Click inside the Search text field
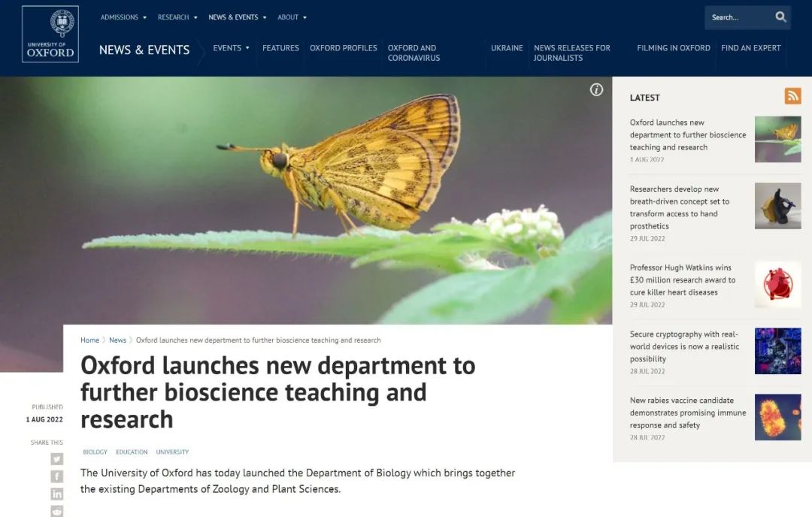812x517 pixels. (738, 17)
